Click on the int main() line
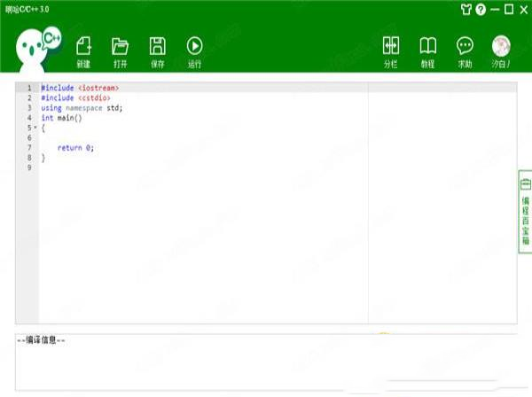 point(61,118)
